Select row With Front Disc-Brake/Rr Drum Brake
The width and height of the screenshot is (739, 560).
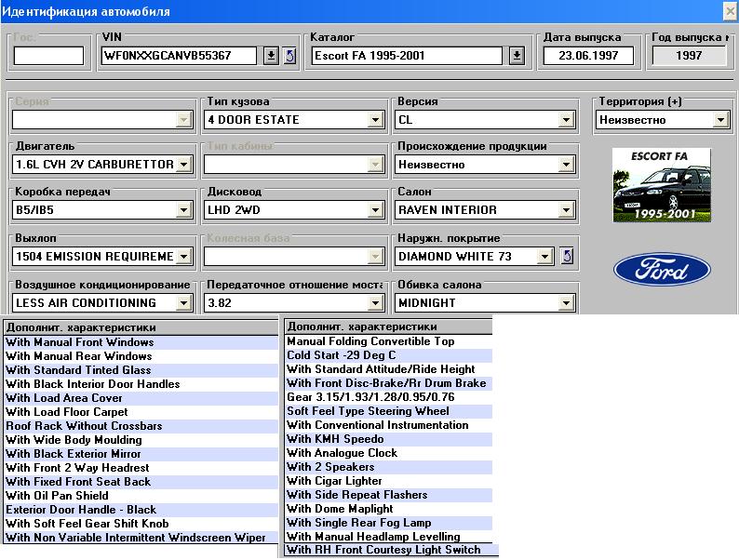click(389, 383)
